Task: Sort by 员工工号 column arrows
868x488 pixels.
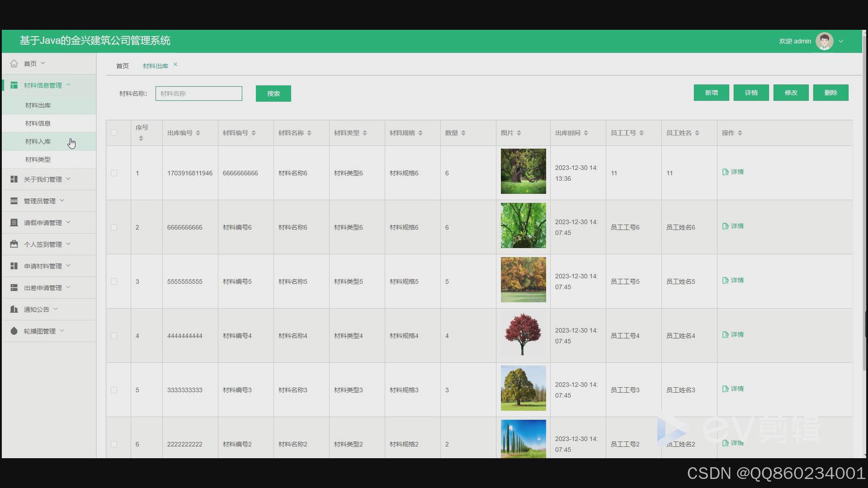Action: pos(642,133)
